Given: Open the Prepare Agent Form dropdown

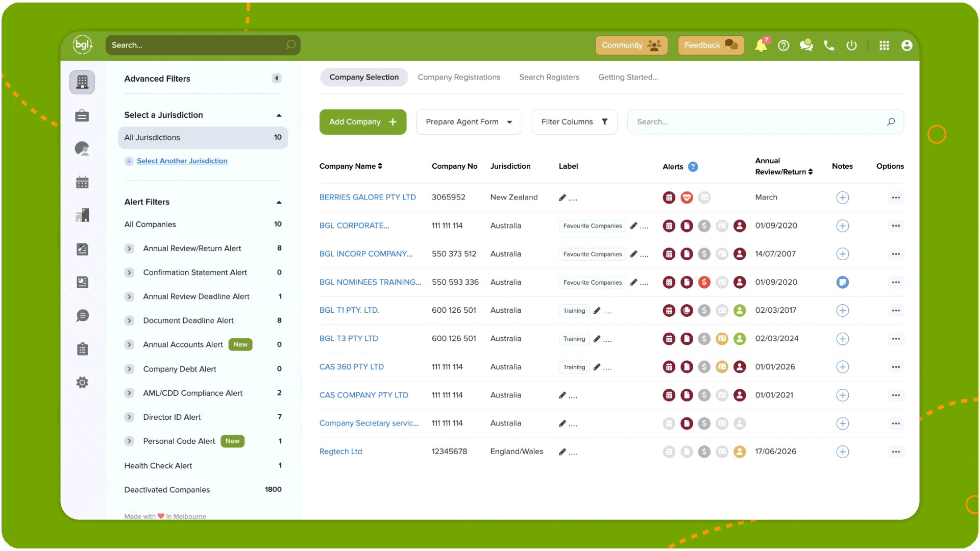Looking at the screenshot, I should pyautogui.click(x=469, y=122).
